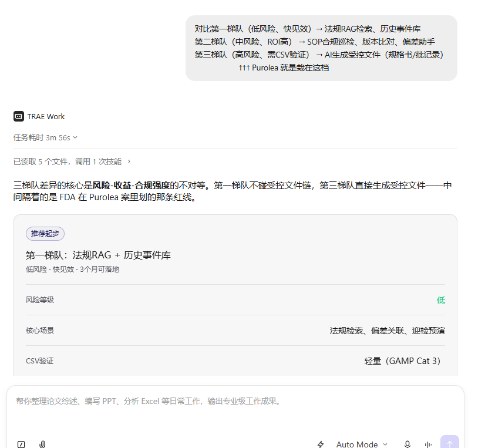Click the value 法规检索、偏差关联、迎检预演
The image size is (495, 448).
point(387,331)
